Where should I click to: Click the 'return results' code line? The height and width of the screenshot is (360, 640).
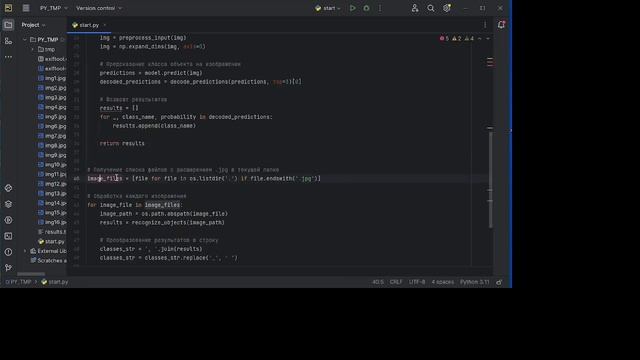[x=122, y=143]
